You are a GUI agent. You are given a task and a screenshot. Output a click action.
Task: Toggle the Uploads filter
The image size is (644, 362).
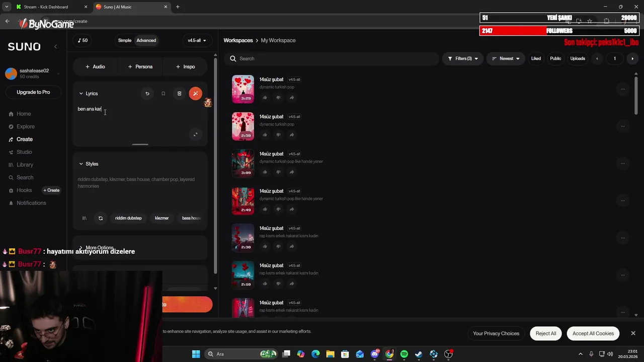click(578, 59)
